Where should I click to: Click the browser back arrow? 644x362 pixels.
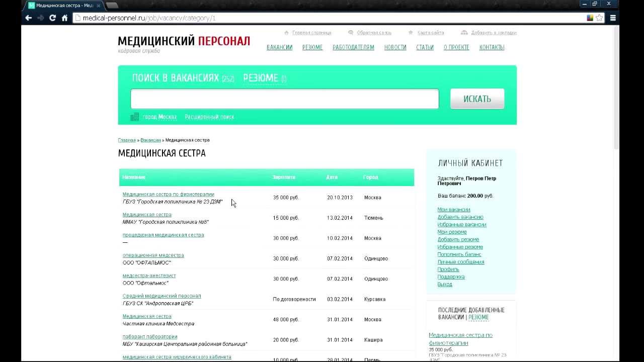click(x=29, y=18)
